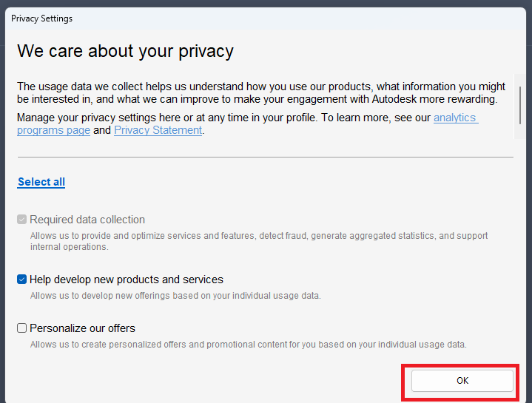Click the 'Manage your privacy settings' sentence
This screenshot has height=403, width=532.
[x=222, y=118]
